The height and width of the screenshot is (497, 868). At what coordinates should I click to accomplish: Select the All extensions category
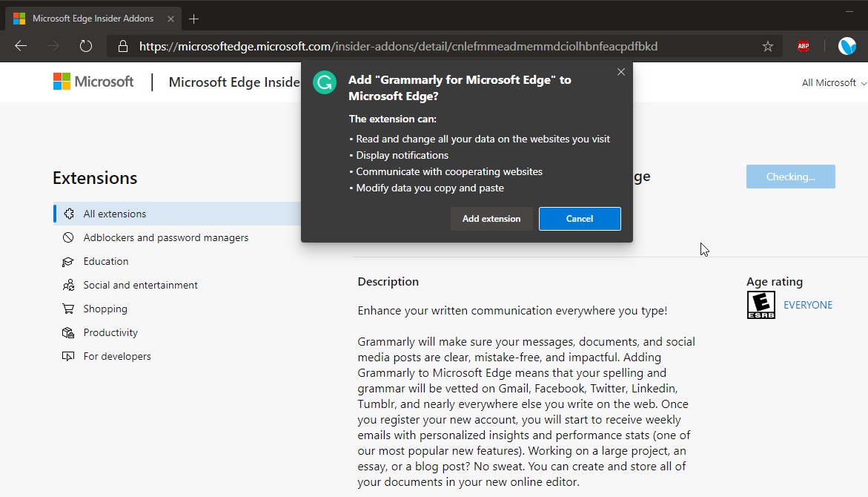tap(177, 214)
